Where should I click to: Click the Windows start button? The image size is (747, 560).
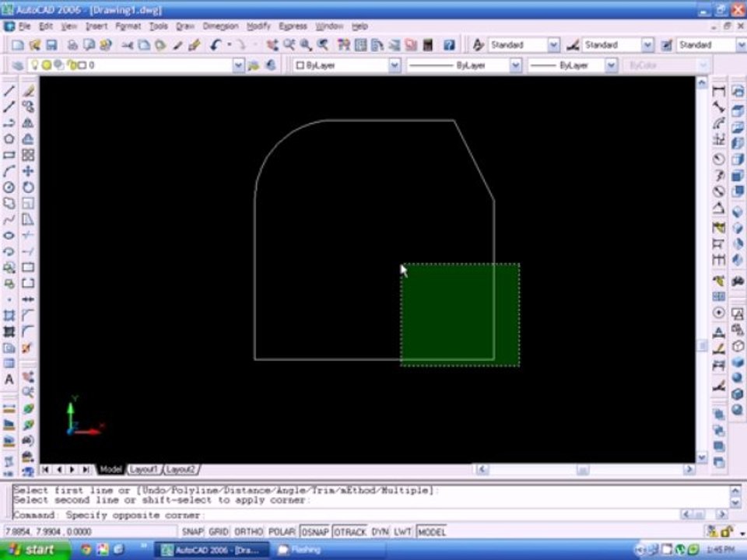click(34, 550)
